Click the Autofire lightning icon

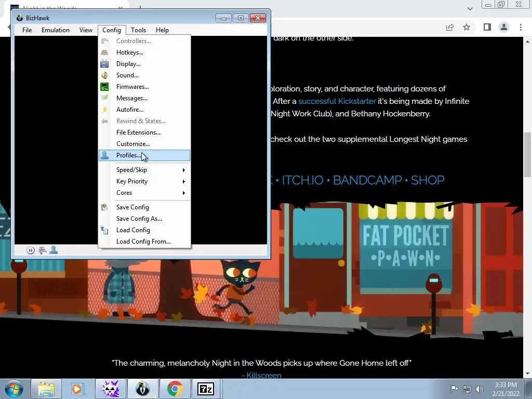tap(104, 110)
